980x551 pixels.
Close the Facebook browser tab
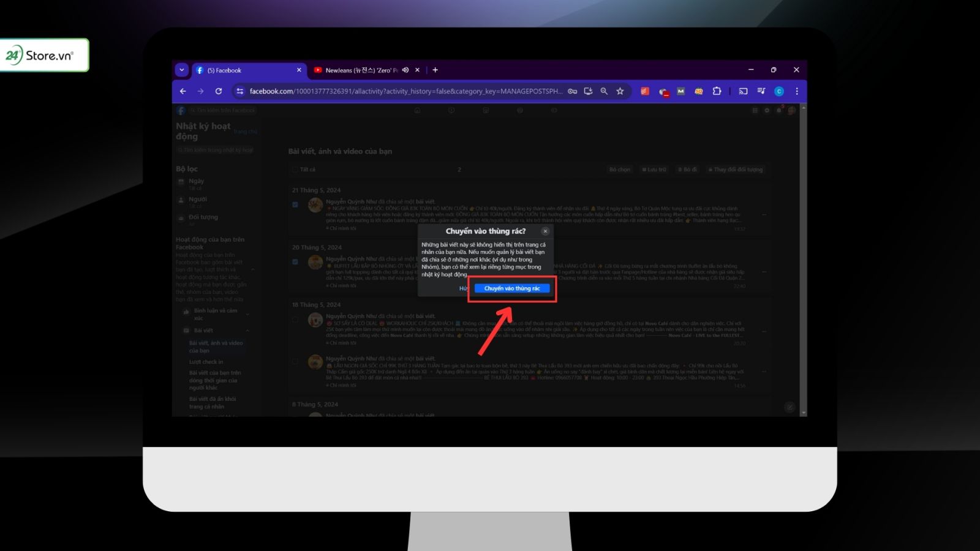pos(299,70)
